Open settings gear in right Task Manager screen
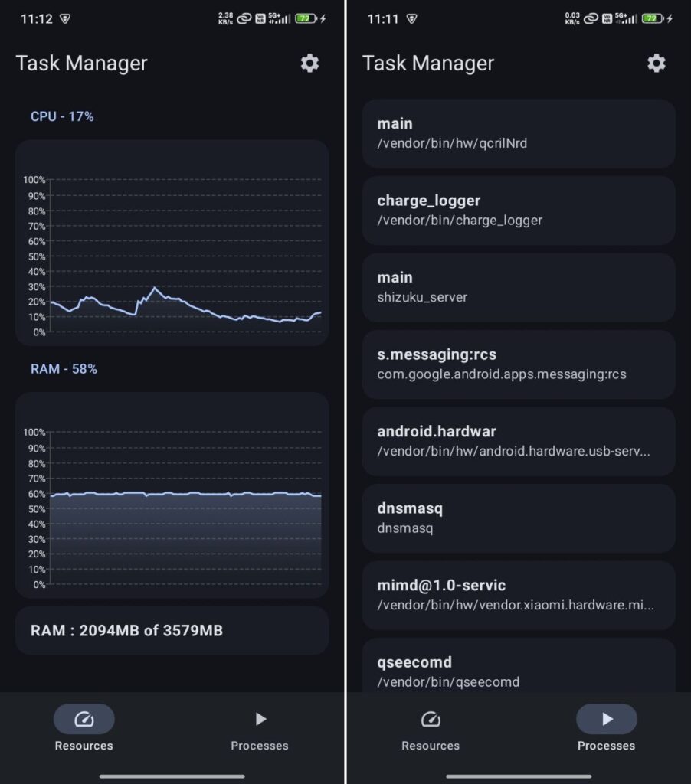Screen dimensions: 691x784 (x=657, y=64)
